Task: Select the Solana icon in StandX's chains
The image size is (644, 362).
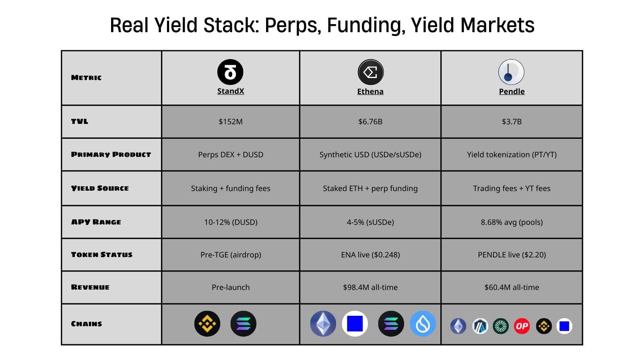Action: [x=244, y=324]
